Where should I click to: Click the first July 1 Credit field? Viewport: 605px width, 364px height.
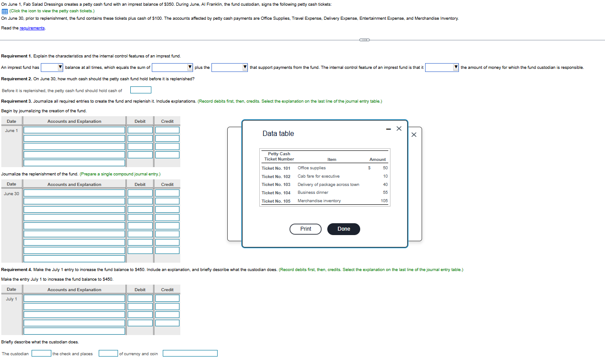click(167, 298)
